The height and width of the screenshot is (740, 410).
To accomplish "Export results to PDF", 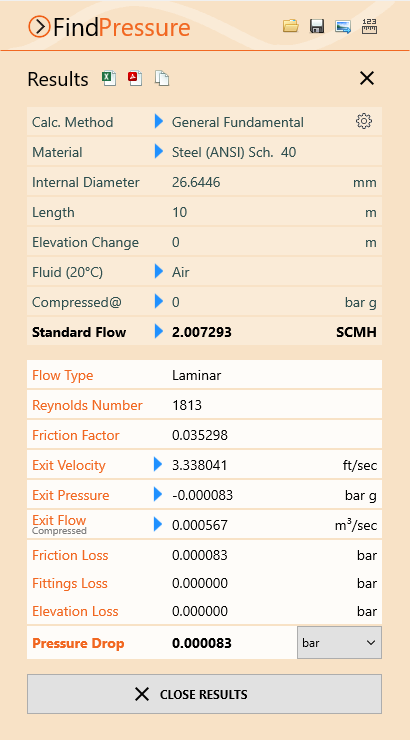I will point(135,78).
